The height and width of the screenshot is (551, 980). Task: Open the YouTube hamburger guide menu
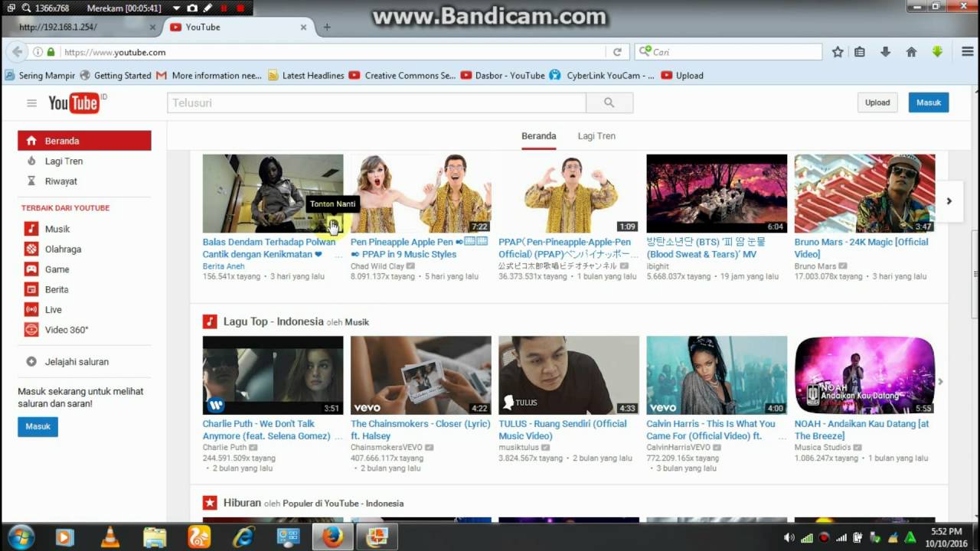pyautogui.click(x=31, y=103)
